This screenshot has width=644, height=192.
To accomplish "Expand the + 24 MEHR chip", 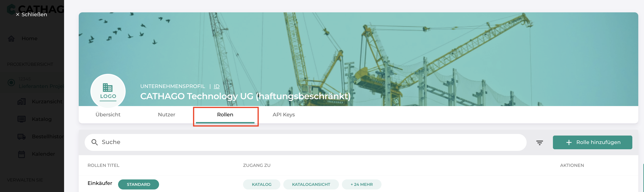I will (362, 184).
